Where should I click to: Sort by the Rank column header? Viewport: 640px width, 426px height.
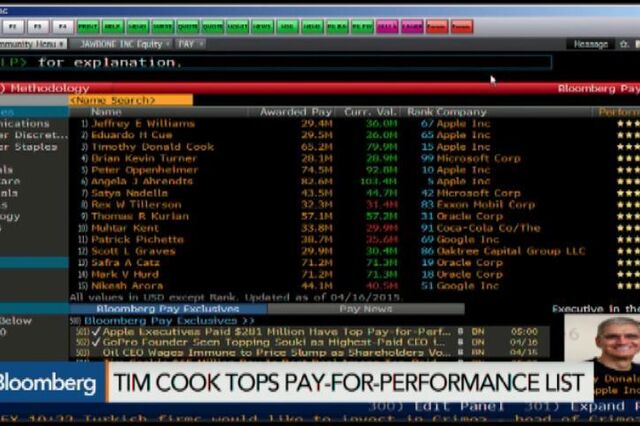coord(420,112)
